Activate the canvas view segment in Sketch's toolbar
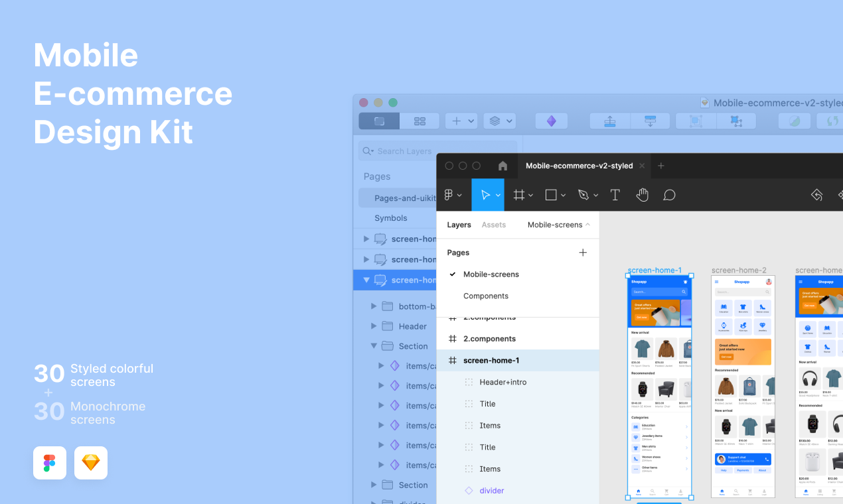 (x=378, y=120)
